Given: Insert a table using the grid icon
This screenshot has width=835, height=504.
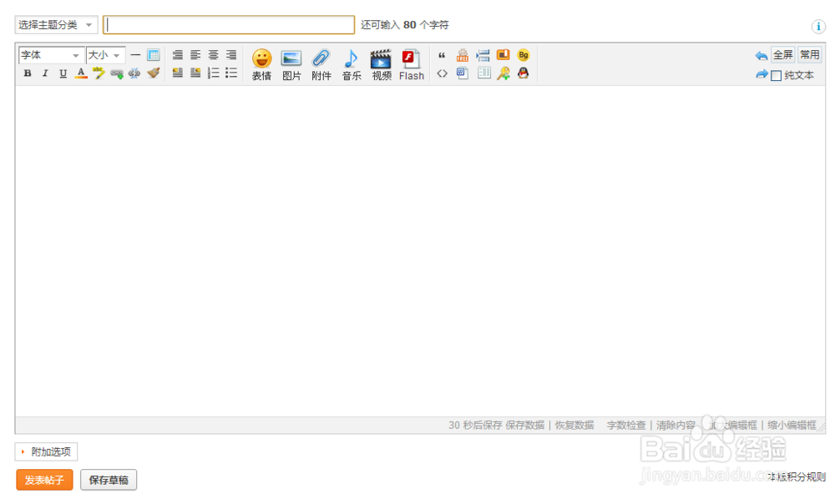Looking at the screenshot, I should tap(154, 55).
